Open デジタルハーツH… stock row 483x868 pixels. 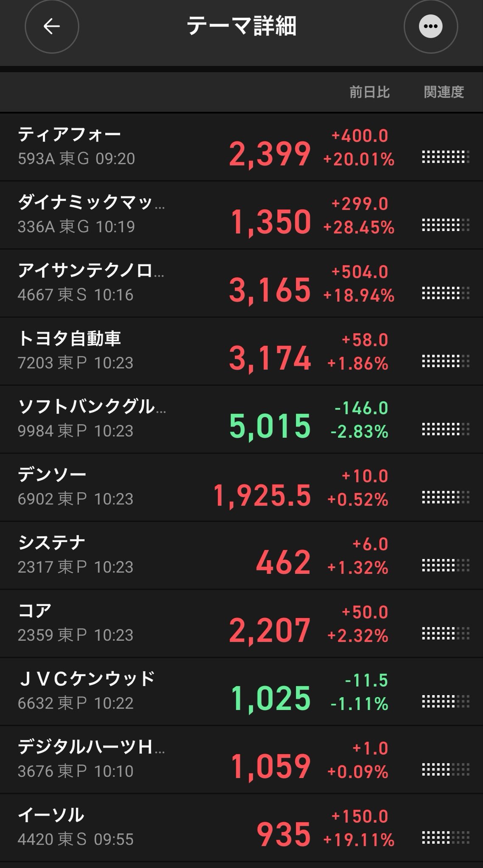[241, 760]
